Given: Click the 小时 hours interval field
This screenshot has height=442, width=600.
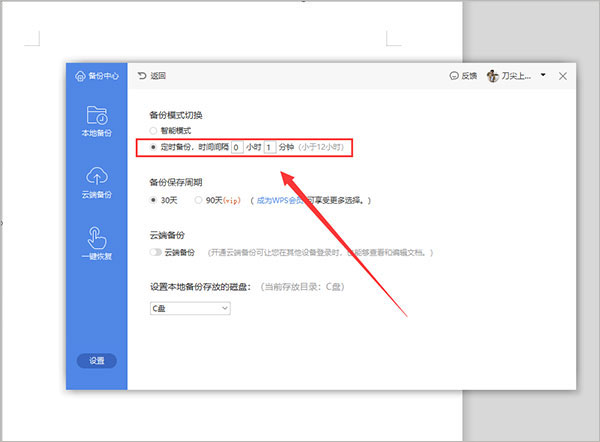Looking at the screenshot, I should [237, 147].
